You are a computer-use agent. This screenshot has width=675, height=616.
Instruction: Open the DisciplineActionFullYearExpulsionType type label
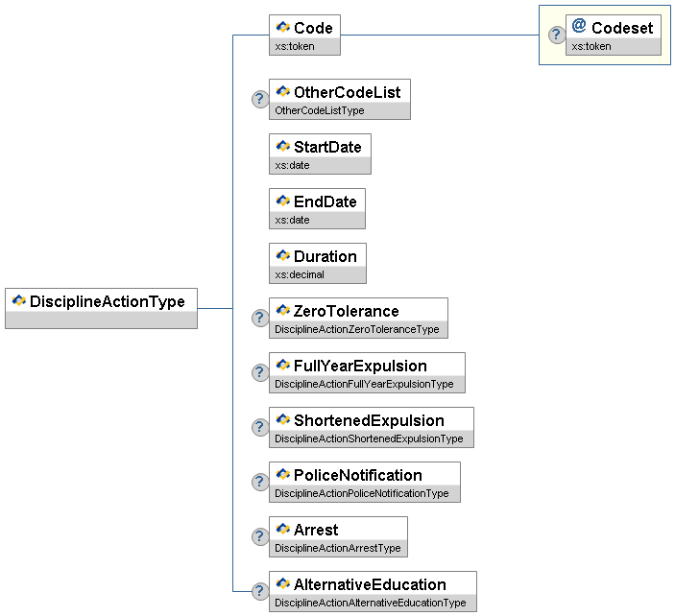[364, 385]
